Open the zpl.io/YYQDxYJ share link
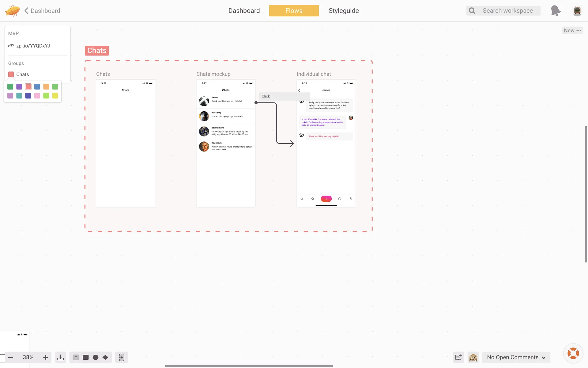Screen dimensions: 588x368 click(x=33, y=46)
